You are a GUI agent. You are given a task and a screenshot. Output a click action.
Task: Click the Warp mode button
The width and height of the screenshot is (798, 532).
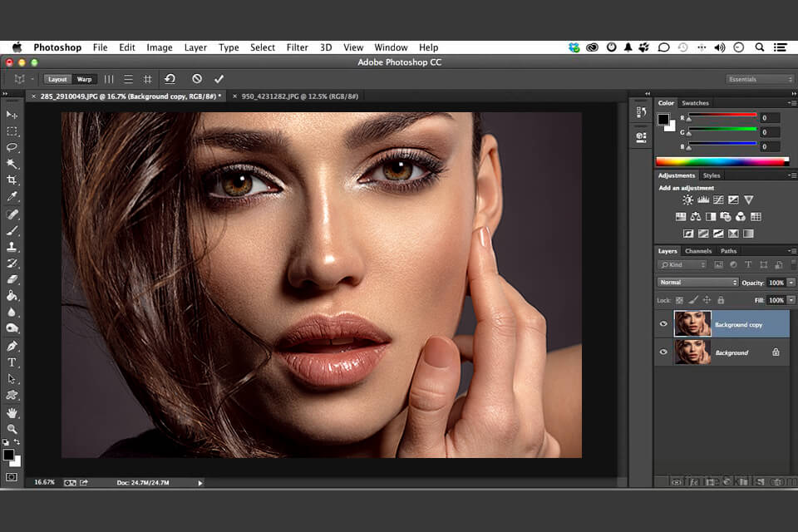[x=84, y=79]
